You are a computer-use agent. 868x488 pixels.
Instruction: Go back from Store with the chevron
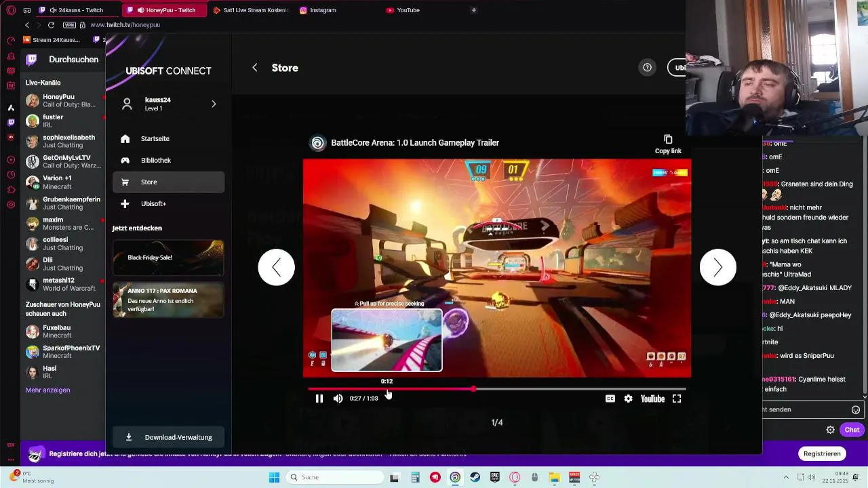tap(255, 68)
